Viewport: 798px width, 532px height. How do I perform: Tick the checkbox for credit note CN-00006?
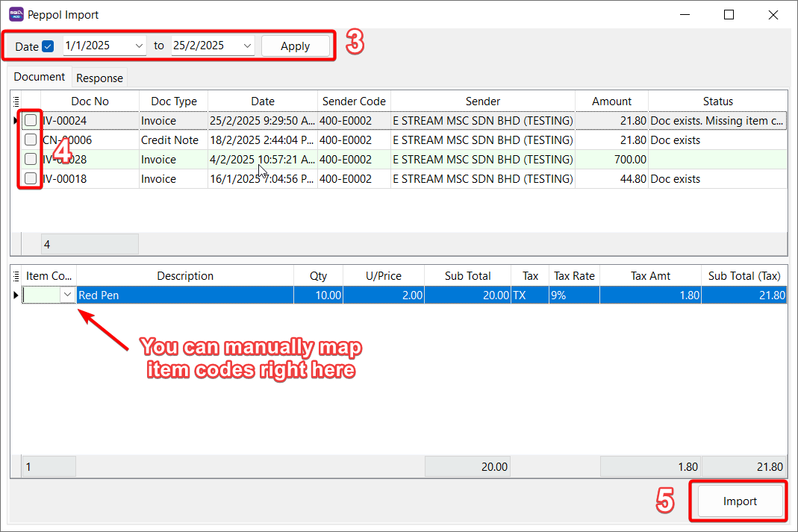click(31, 140)
